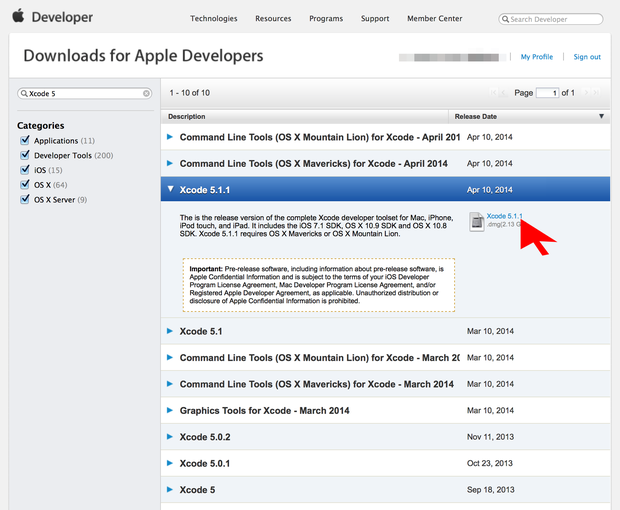Viewport: 620px width, 510px height.
Task: Click the dmg disk image file icon
Action: point(476,222)
